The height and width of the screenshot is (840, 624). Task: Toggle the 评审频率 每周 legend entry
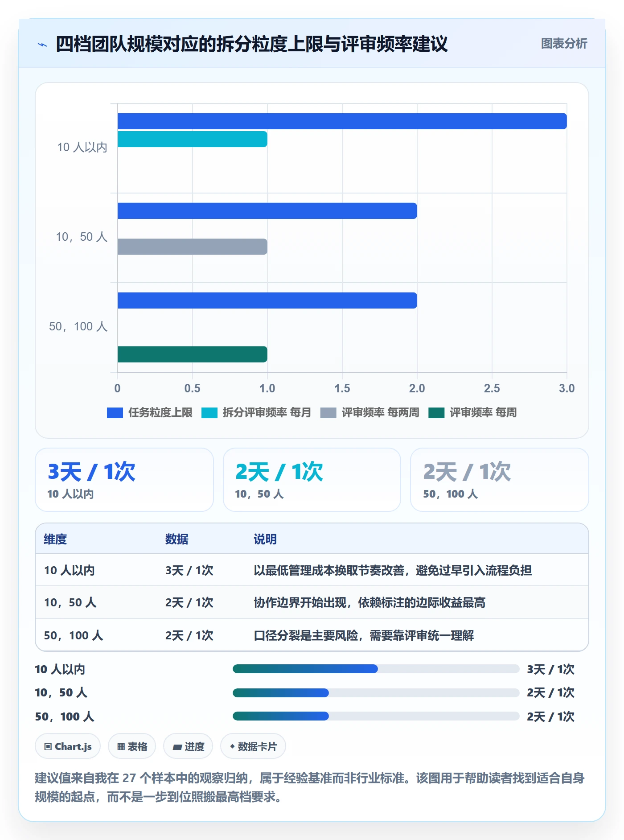[x=473, y=413]
